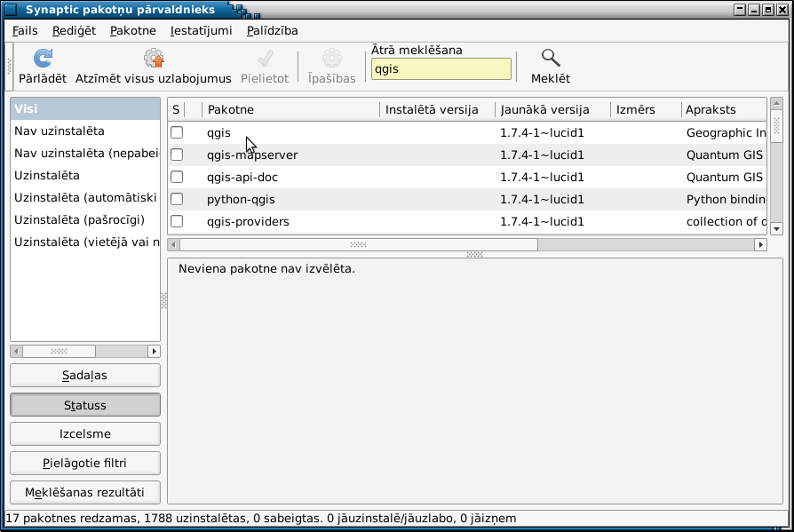Sort by Jaunākā versija column header
This screenshot has height=532, width=794.
coord(553,110)
